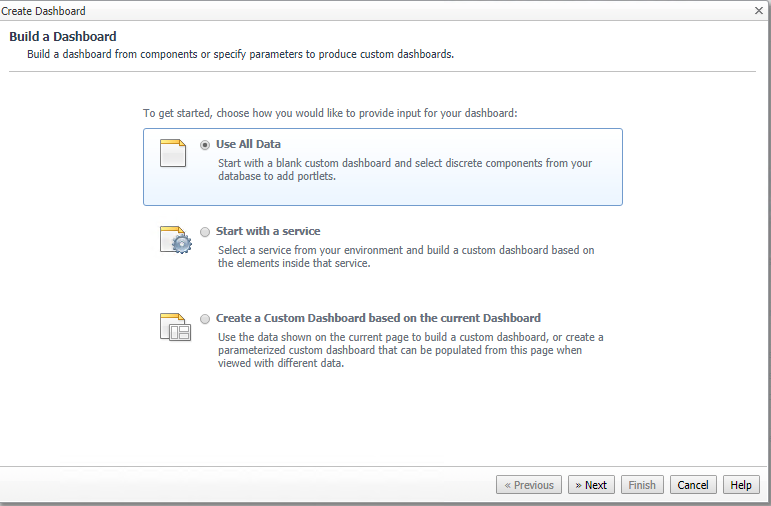Click the greyed-out Previous button

click(529, 485)
